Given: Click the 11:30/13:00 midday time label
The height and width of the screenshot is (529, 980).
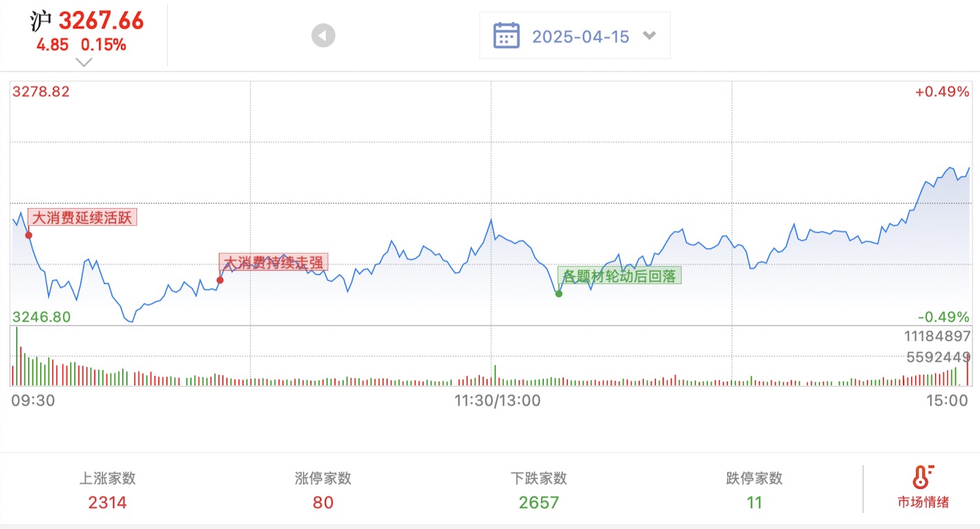Looking at the screenshot, I should (x=498, y=401).
